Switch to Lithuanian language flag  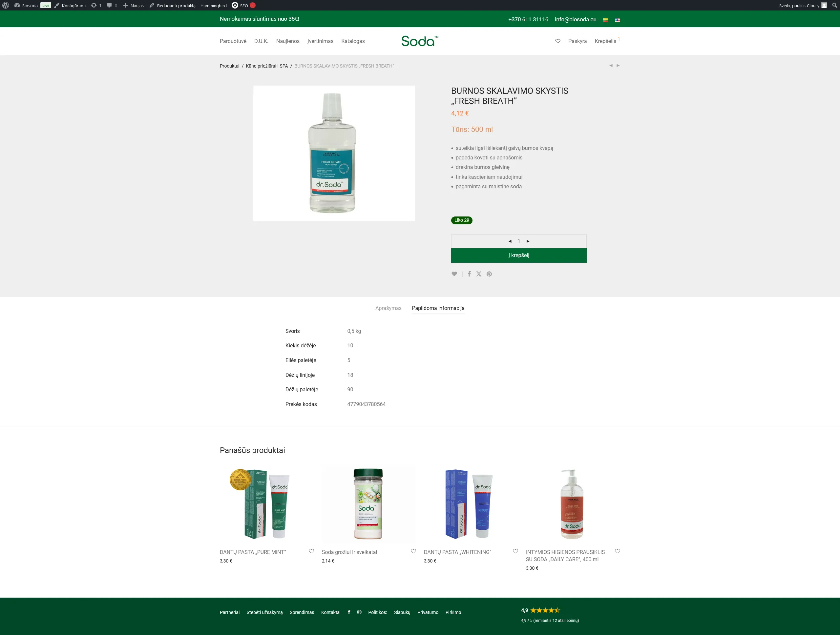coord(605,20)
